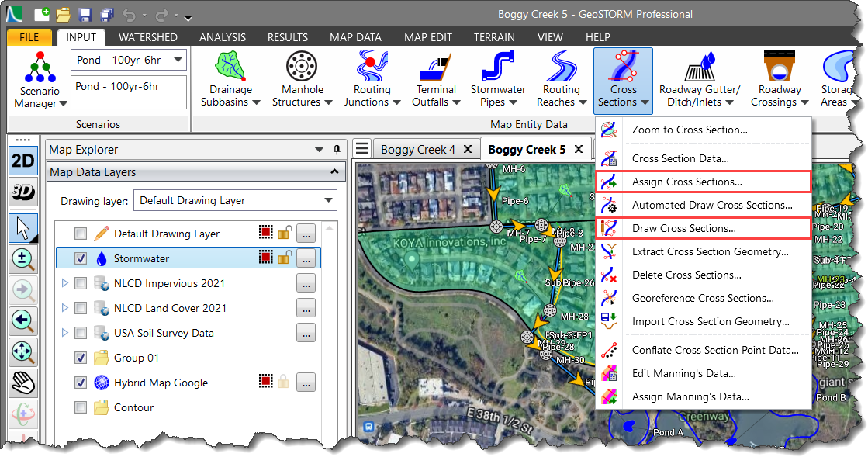Activate the Pan hand tool
This screenshot has height=457, width=868.
tap(23, 383)
